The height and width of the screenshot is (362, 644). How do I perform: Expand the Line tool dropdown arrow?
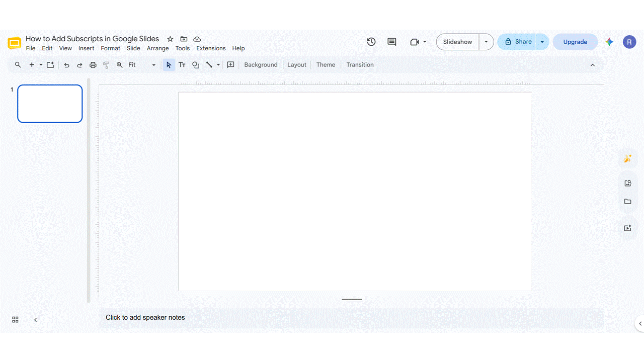pos(218,65)
